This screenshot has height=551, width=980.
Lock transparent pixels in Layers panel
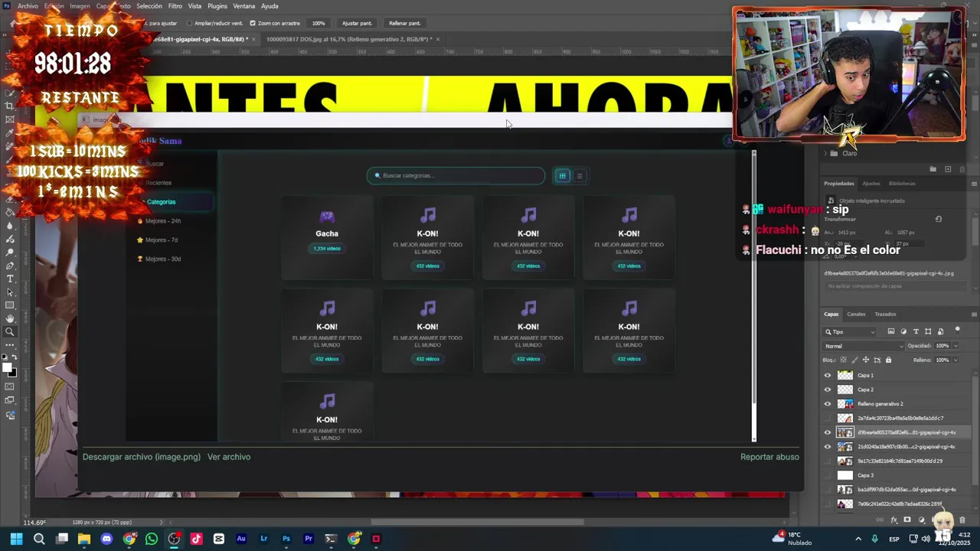(844, 360)
